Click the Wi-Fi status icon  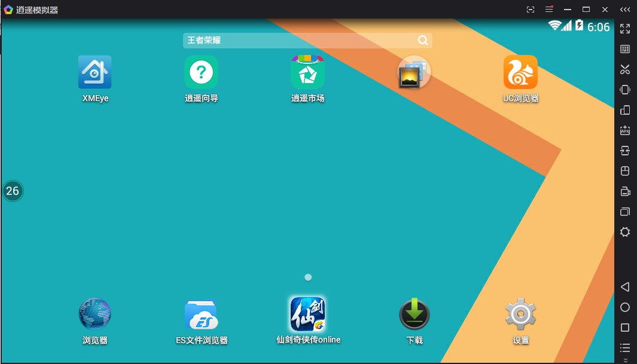554,26
